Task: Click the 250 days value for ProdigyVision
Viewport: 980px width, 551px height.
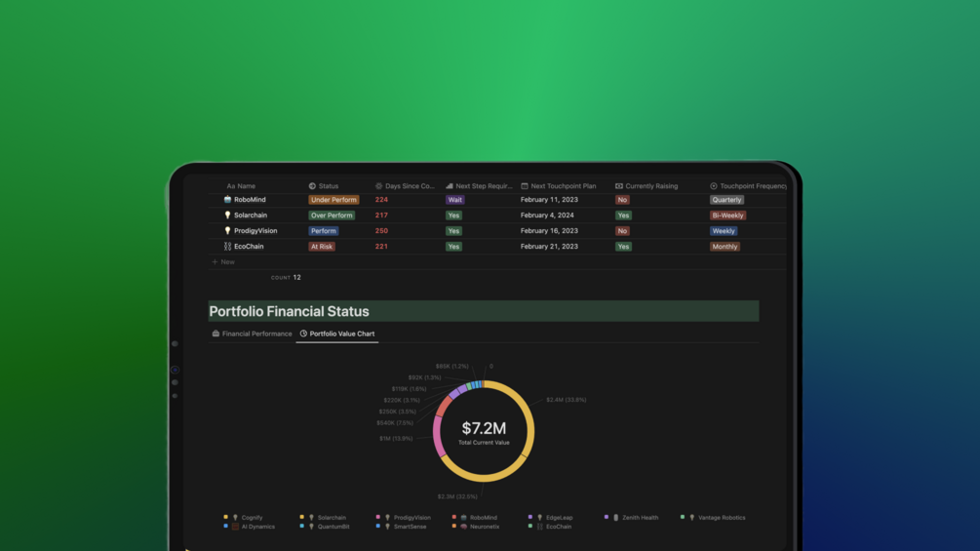Action: [381, 230]
